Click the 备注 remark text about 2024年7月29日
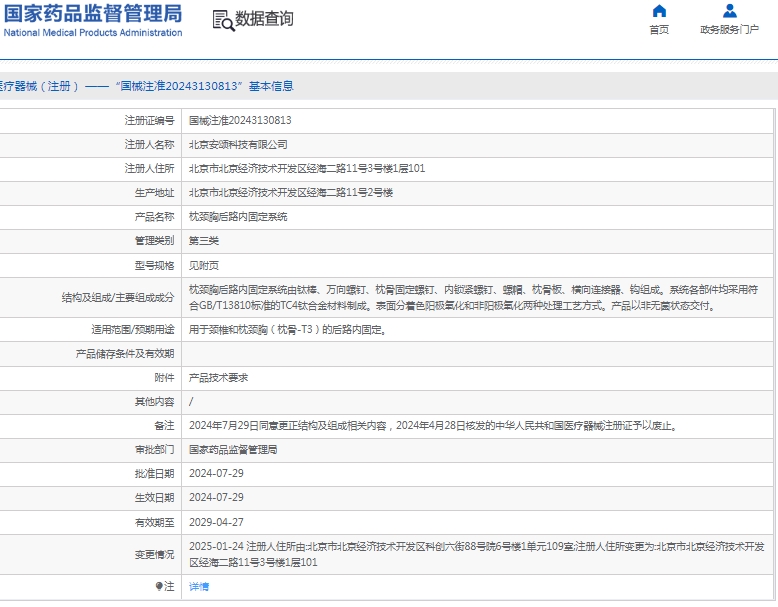This screenshot has height=607, width=778. pos(433,426)
